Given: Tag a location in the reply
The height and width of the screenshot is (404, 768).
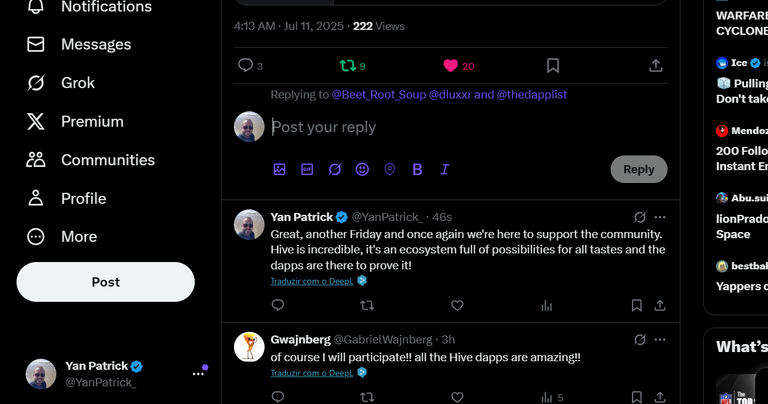Looking at the screenshot, I should click(390, 169).
